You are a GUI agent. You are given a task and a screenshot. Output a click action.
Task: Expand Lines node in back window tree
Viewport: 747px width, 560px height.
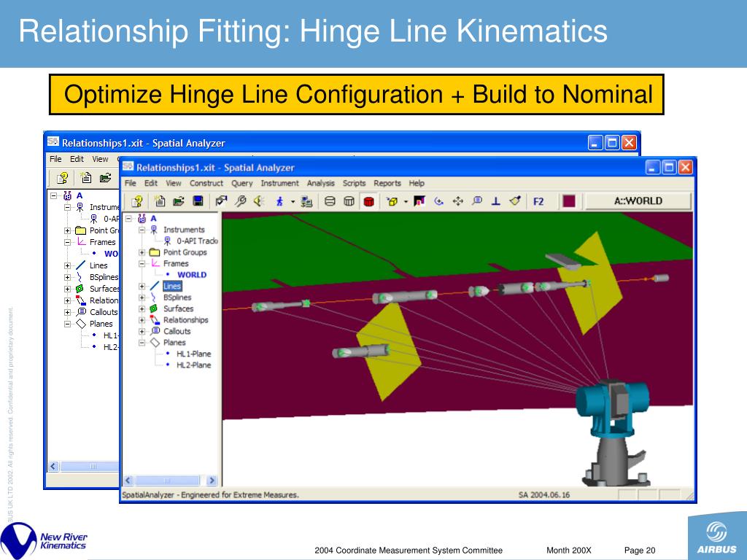point(68,265)
